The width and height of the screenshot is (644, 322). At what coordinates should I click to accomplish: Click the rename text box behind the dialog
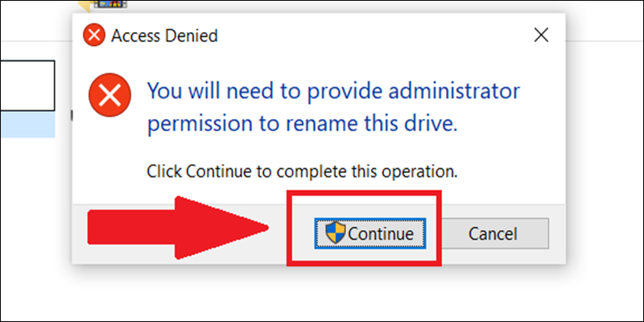pos(27,86)
